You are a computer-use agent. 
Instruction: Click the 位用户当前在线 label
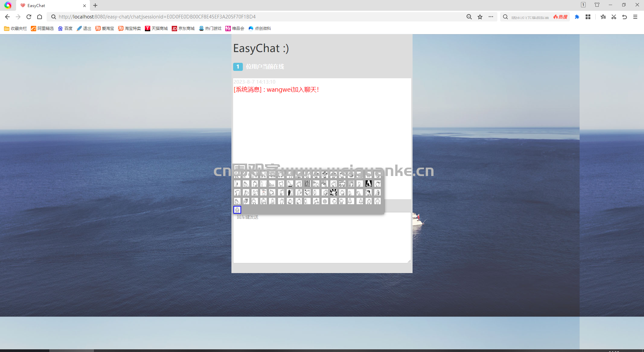(x=265, y=67)
